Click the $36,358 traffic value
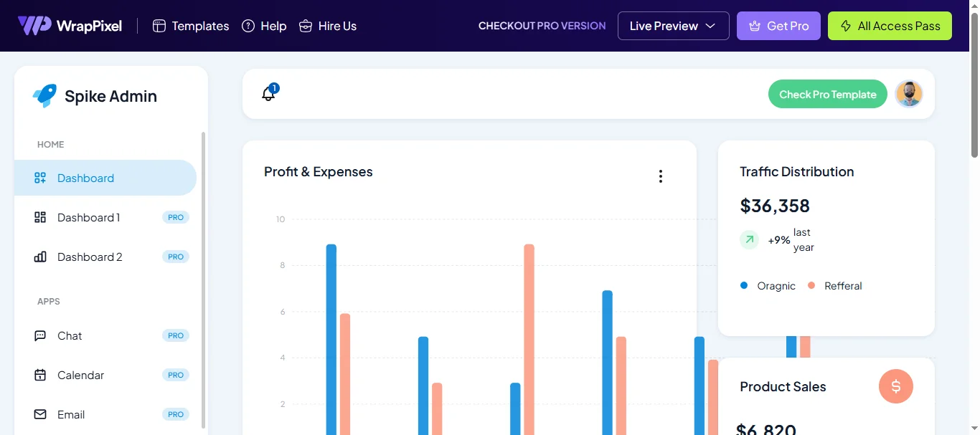 (x=775, y=206)
